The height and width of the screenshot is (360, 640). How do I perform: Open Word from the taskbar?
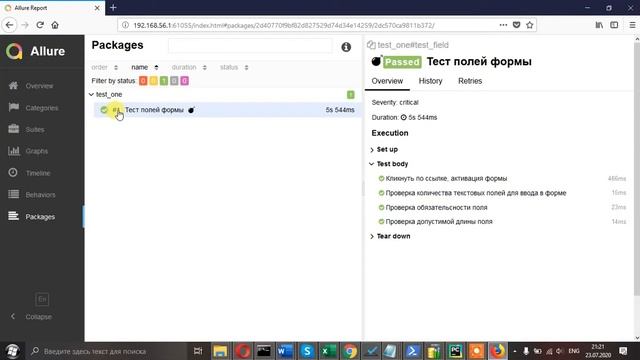(x=285, y=351)
